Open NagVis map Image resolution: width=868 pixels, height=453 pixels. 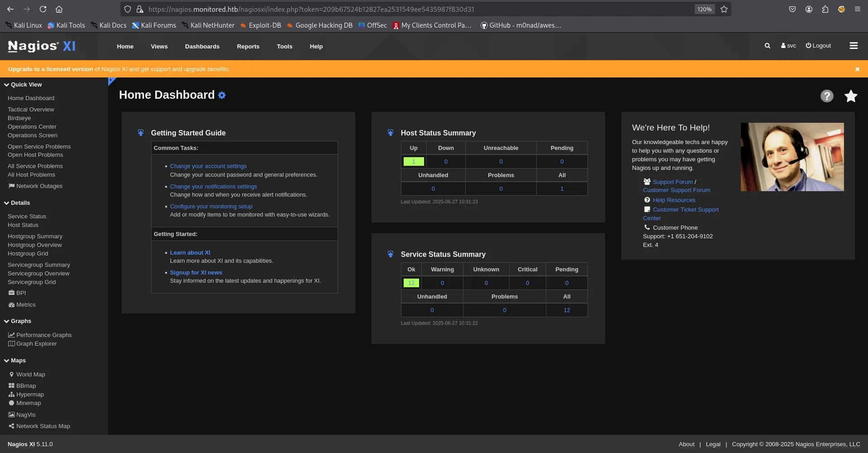[22, 415]
